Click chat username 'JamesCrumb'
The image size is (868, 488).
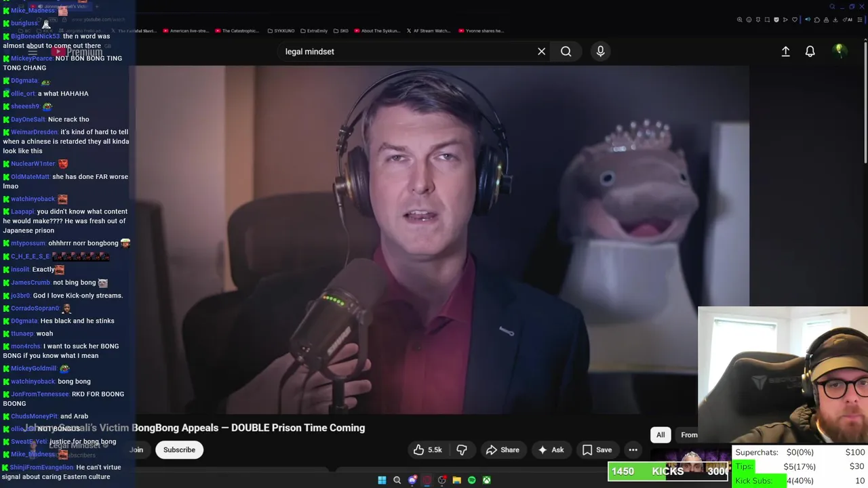pyautogui.click(x=31, y=283)
